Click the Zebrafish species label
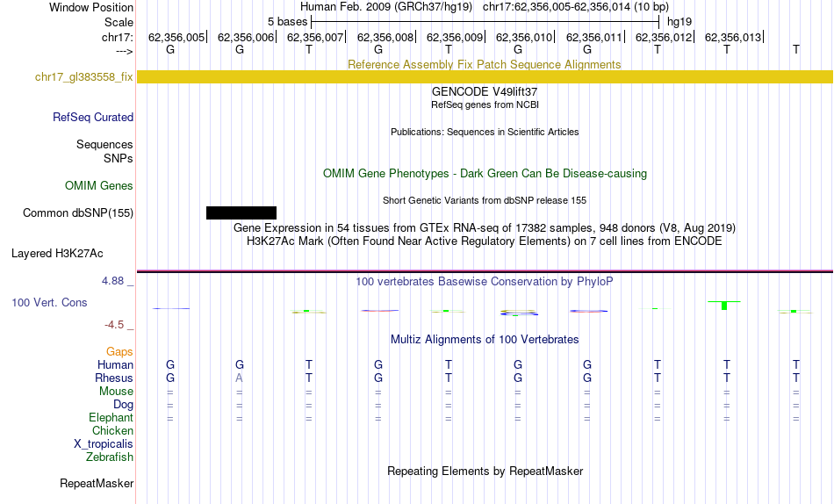 [110, 457]
